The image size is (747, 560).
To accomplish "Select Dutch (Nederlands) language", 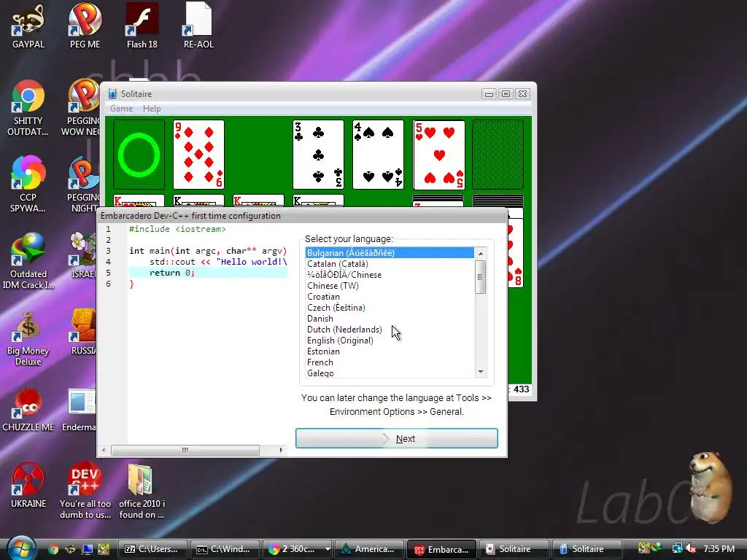I will (390, 330).
